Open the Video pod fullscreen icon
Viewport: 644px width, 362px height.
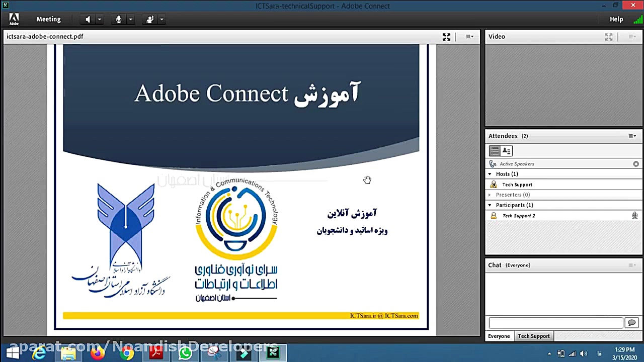(x=608, y=36)
